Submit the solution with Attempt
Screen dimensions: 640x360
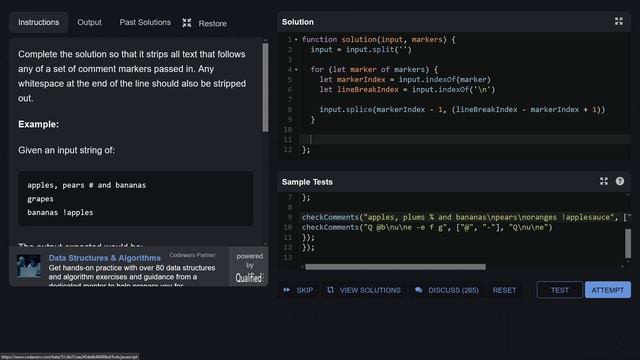608,290
